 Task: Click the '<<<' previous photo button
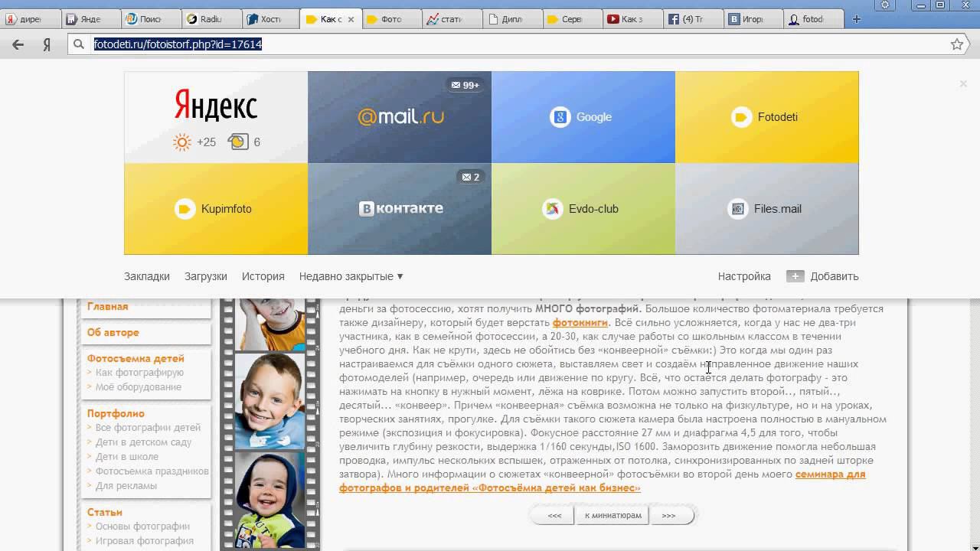click(554, 516)
